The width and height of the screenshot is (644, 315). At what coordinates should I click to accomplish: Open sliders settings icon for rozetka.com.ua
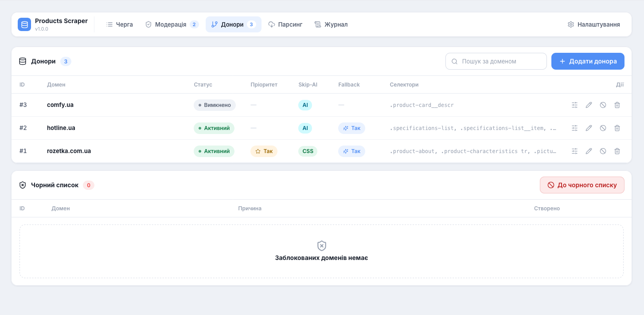click(x=574, y=151)
